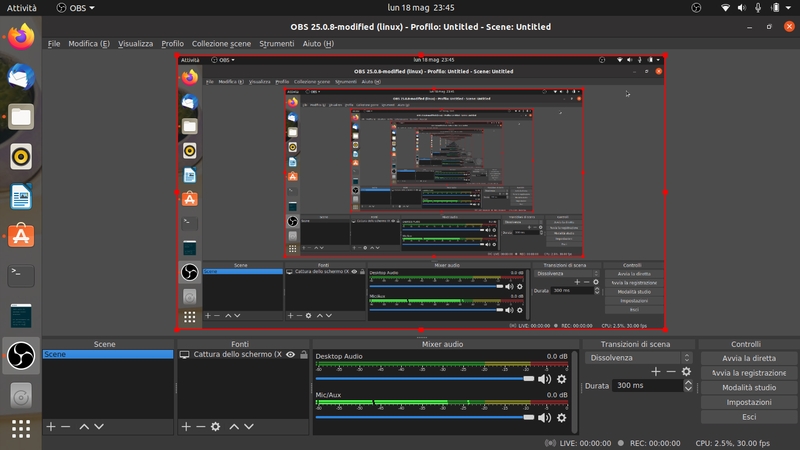The image size is (800, 450).
Task: Open the Visualizza menu
Action: coord(135,44)
